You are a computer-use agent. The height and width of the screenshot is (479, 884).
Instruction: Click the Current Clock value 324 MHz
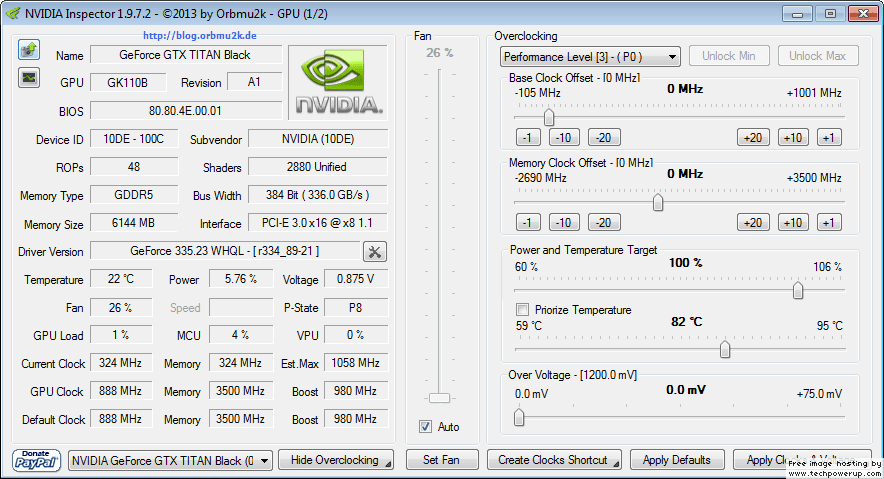click(121, 363)
